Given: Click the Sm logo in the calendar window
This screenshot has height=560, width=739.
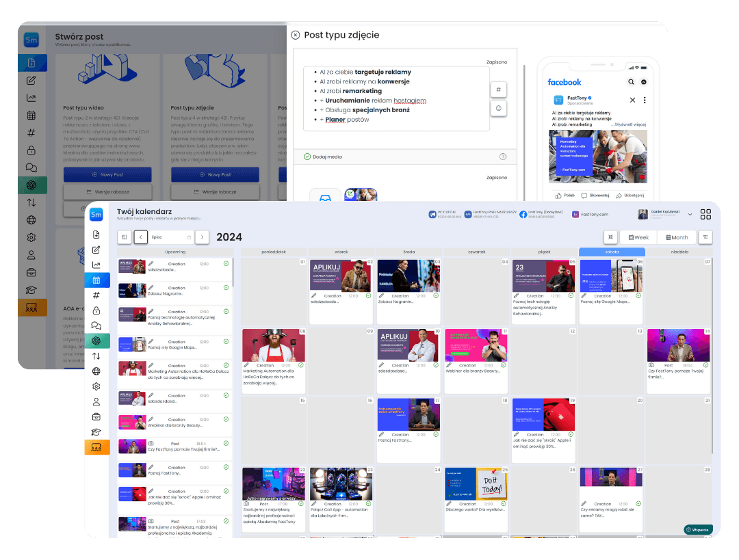Looking at the screenshot, I should (x=96, y=214).
